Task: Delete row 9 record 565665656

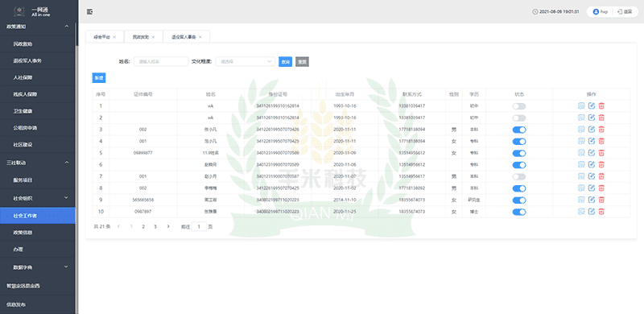Action: [601, 200]
